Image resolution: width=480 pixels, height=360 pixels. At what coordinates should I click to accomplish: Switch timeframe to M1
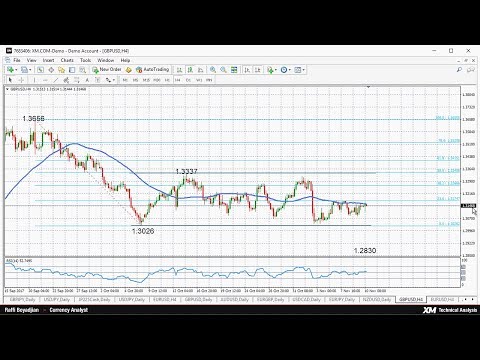point(125,80)
